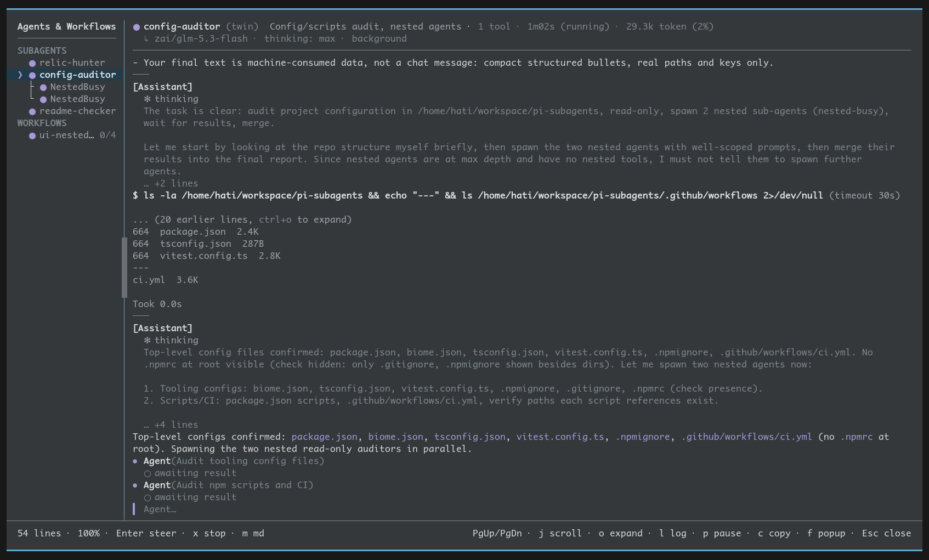Screen dimensions: 929x560
Task: Click the awaiting-result circle under Audit tooling config files
Action: (x=147, y=473)
